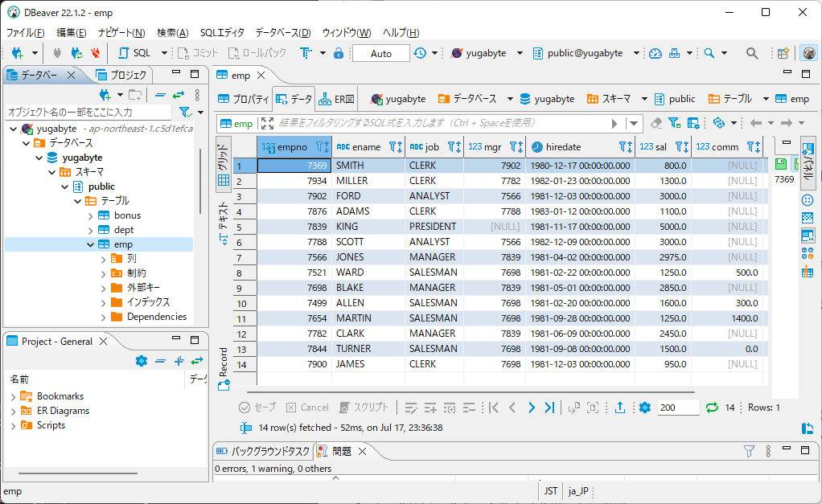Switch to テキスト text view side tab
822x504 pixels.
coord(224,223)
